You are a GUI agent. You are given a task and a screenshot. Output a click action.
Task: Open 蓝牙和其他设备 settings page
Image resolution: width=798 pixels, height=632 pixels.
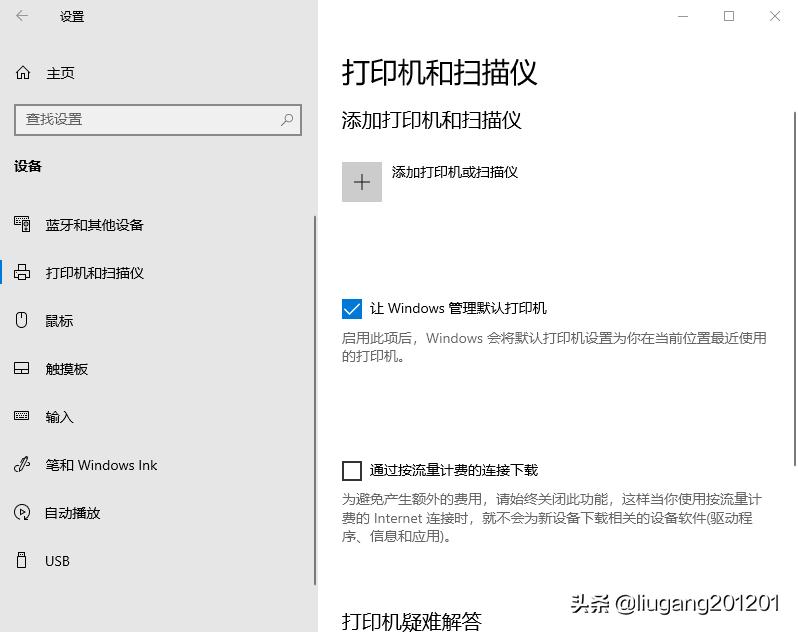(95, 224)
